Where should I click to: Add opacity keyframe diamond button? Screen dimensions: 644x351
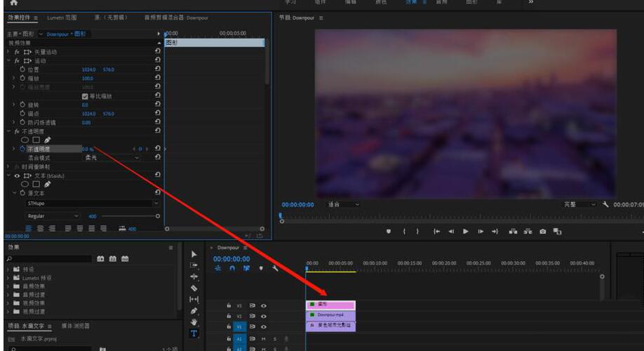coord(140,149)
